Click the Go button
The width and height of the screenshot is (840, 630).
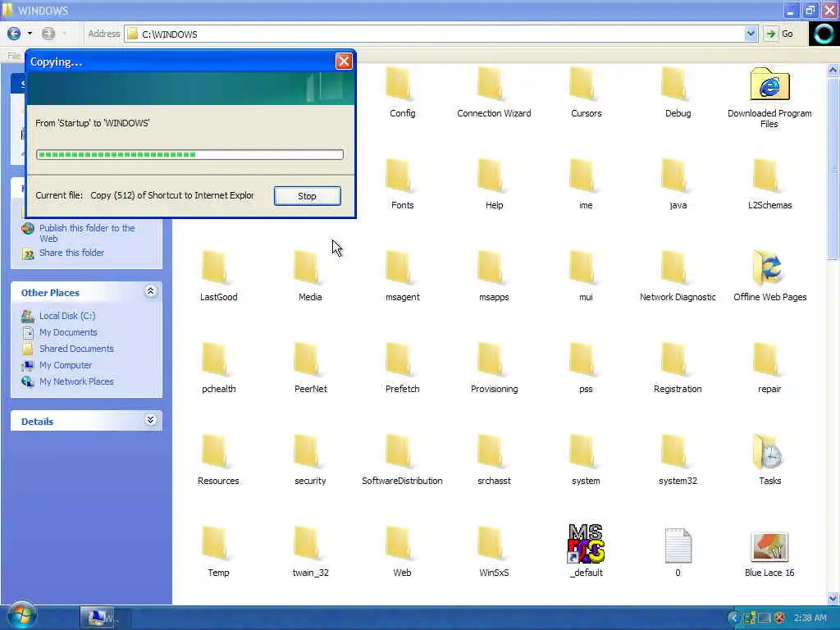tap(779, 34)
